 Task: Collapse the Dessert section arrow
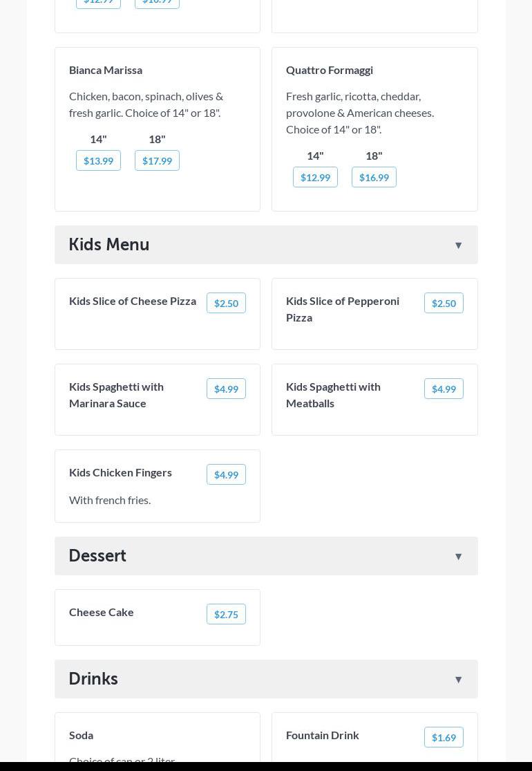(458, 557)
